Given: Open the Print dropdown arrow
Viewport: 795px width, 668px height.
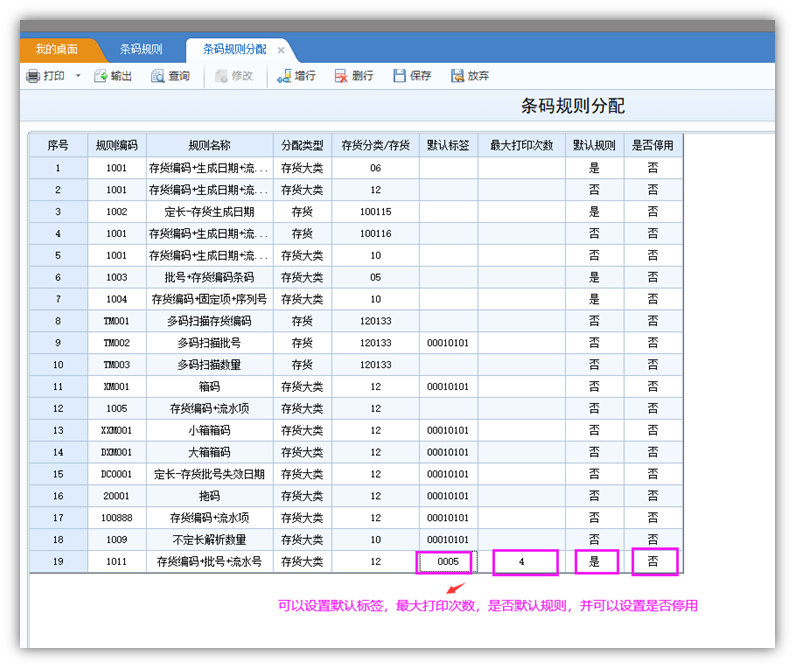Looking at the screenshot, I should 78,76.
